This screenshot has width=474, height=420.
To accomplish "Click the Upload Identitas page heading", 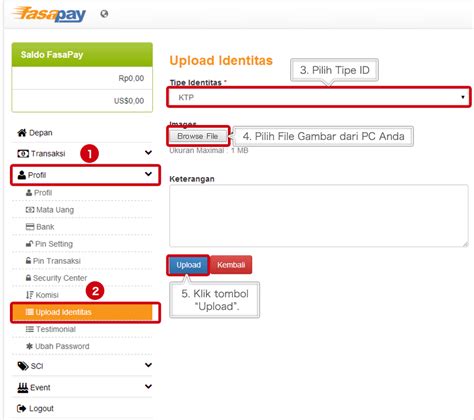I will coord(221,61).
